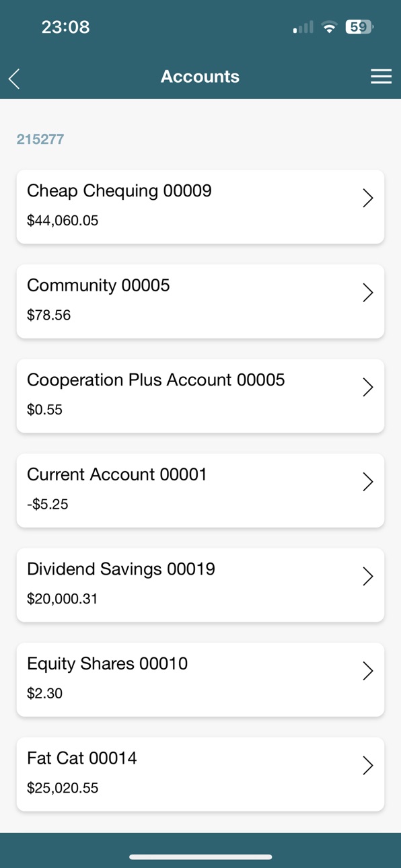The width and height of the screenshot is (401, 868).
Task: Open Cheap Chequing 00009 via its chevron
Action: pos(368,198)
